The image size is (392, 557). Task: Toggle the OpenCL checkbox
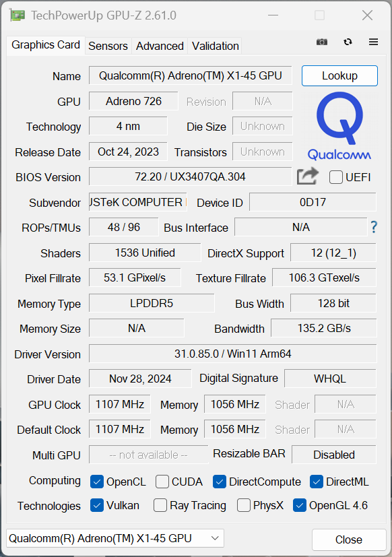click(97, 482)
